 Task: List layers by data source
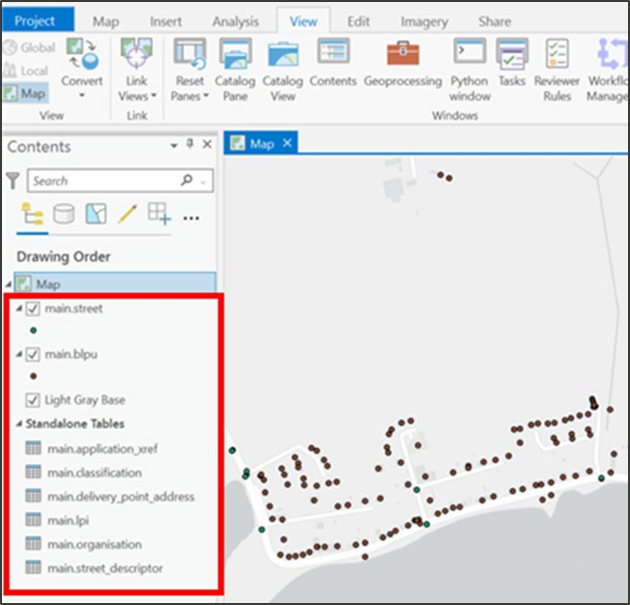(x=64, y=213)
